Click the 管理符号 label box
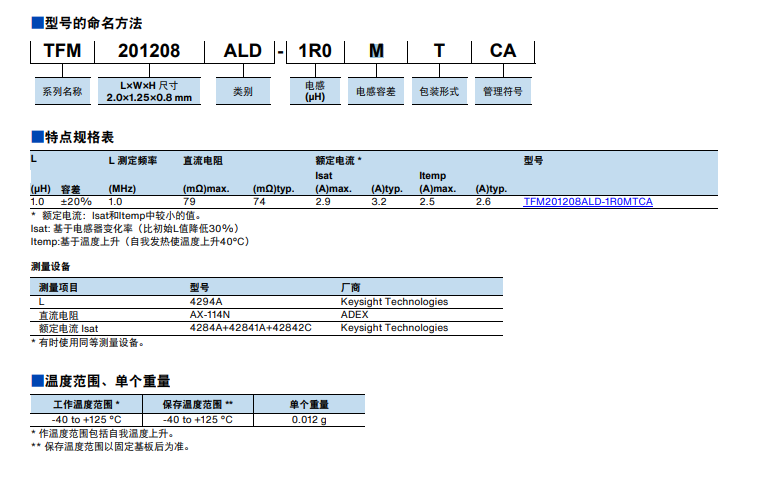The height and width of the screenshot is (478, 757). pos(502,91)
